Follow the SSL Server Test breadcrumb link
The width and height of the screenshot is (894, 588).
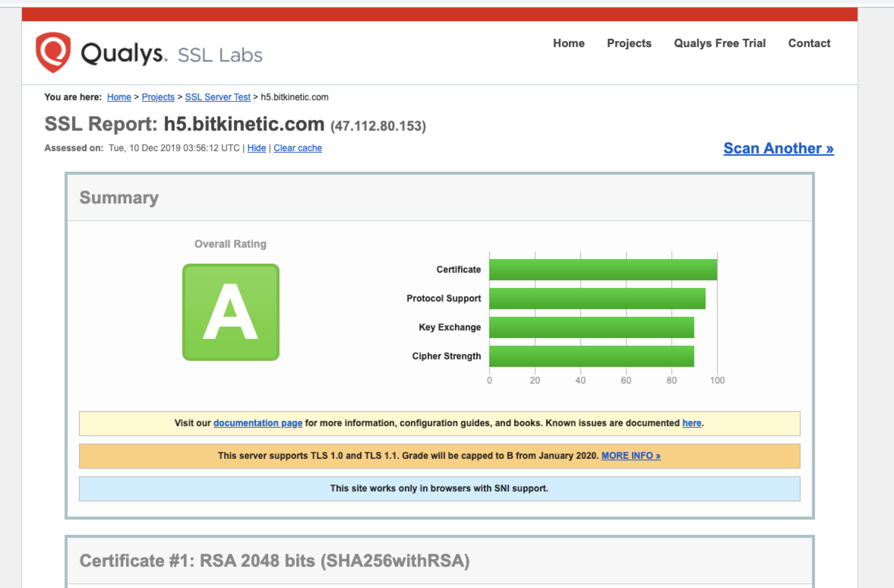(x=218, y=97)
